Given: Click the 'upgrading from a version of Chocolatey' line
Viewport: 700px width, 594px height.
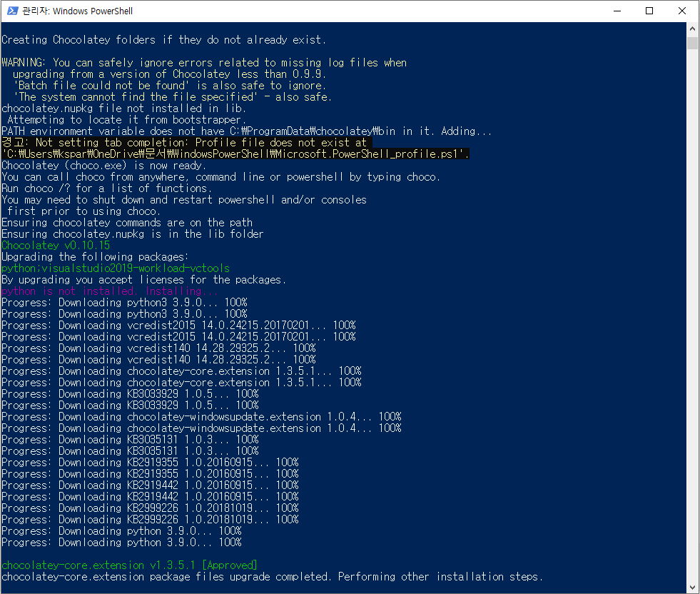Looking at the screenshot, I should point(169,74).
